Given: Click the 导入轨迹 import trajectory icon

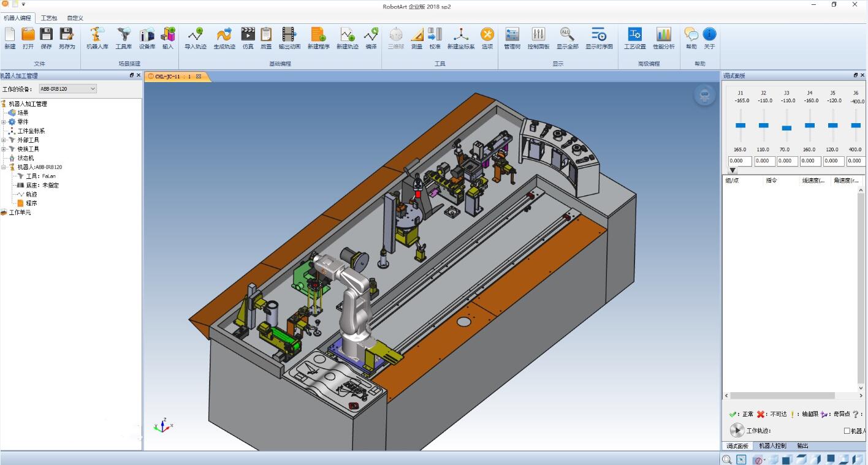Looking at the screenshot, I should point(196,38).
